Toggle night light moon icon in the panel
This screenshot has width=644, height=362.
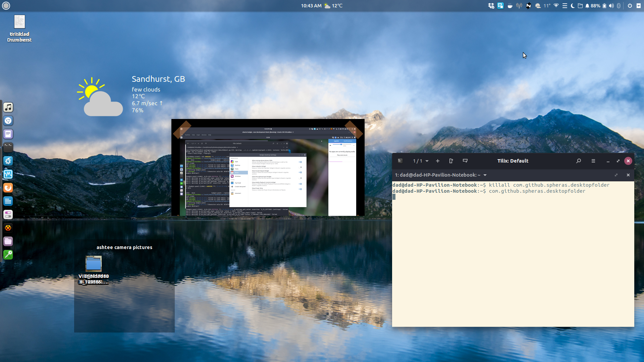(x=573, y=6)
